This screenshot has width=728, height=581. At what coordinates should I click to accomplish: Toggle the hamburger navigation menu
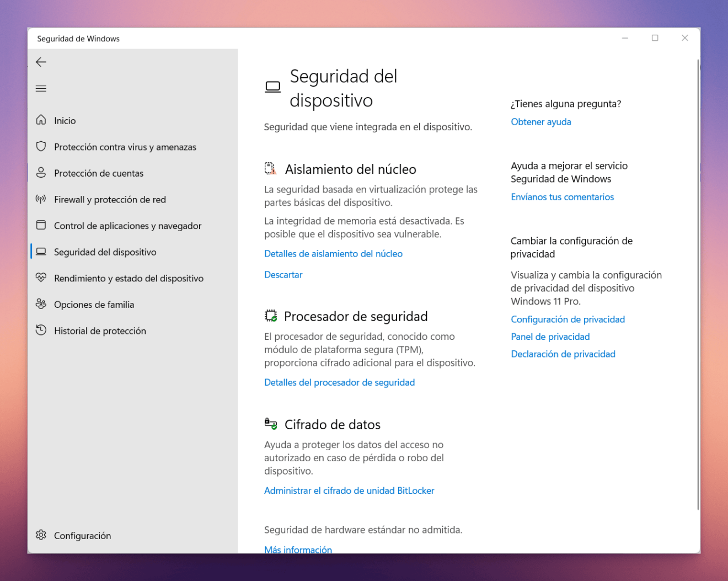pos(41,88)
